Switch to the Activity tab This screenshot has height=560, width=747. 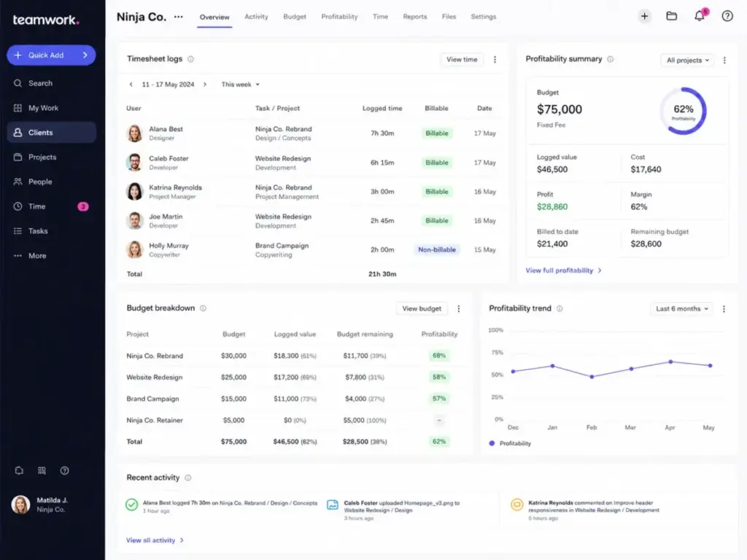point(256,17)
